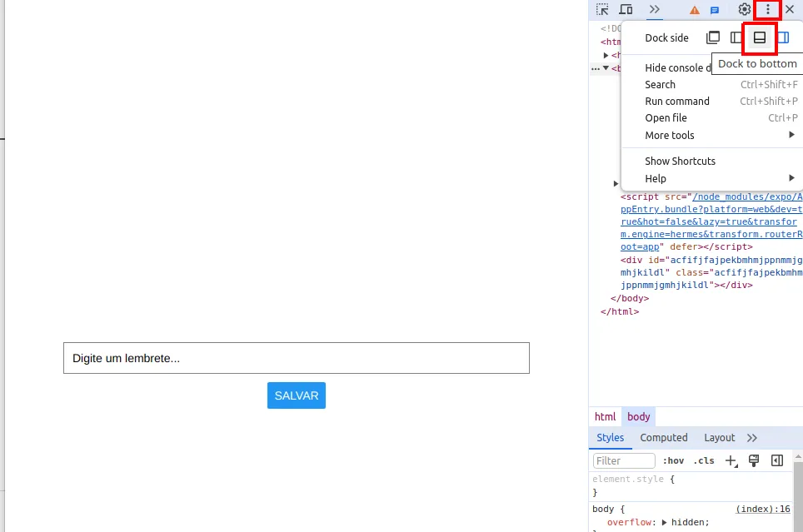Focus the styles Filter field
This screenshot has height=532, width=803.
[624, 461]
